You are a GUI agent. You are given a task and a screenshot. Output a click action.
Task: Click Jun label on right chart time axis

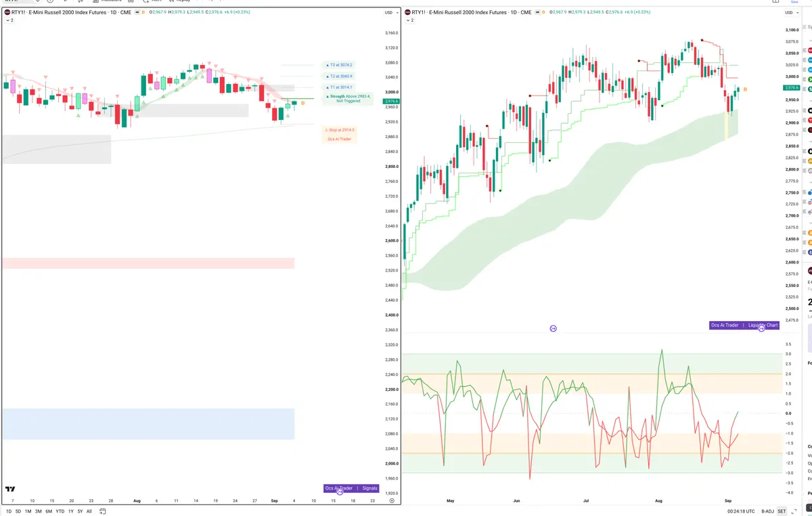click(516, 500)
